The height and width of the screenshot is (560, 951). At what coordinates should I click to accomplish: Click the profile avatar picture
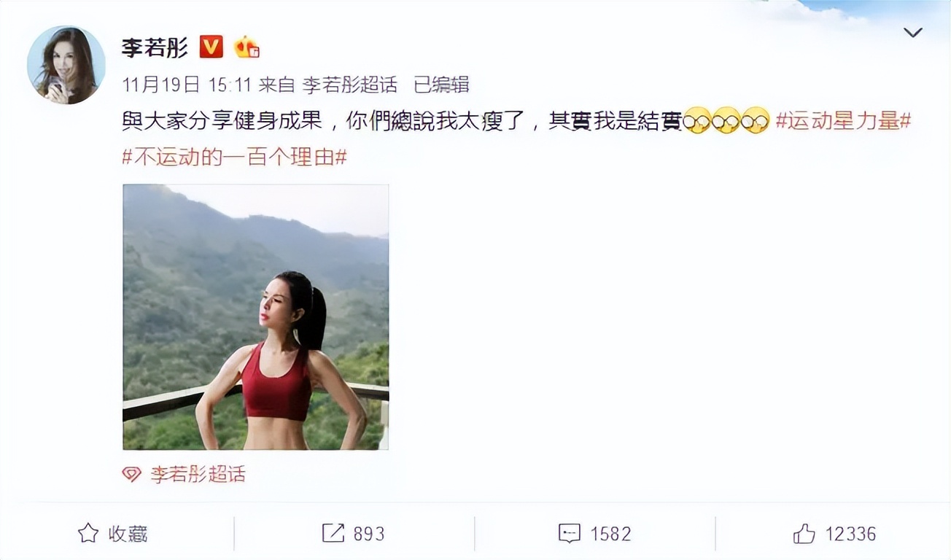pyautogui.click(x=66, y=65)
